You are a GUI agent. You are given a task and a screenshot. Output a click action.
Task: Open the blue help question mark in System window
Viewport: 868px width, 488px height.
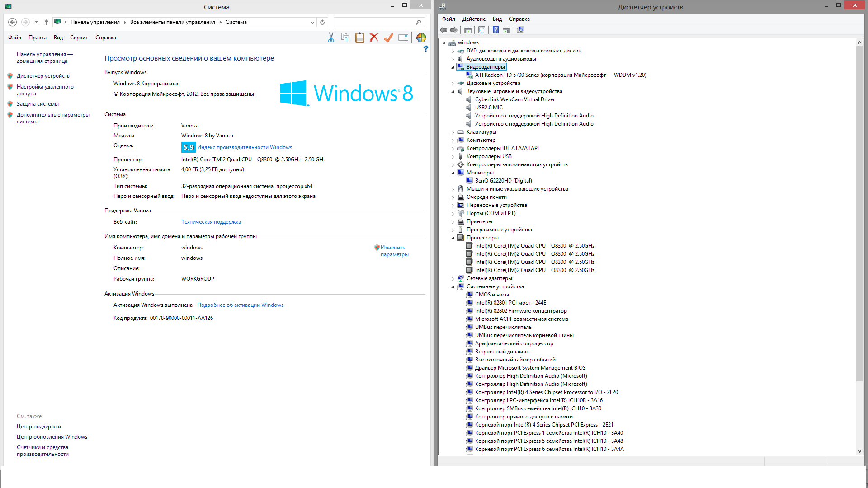[x=426, y=49]
